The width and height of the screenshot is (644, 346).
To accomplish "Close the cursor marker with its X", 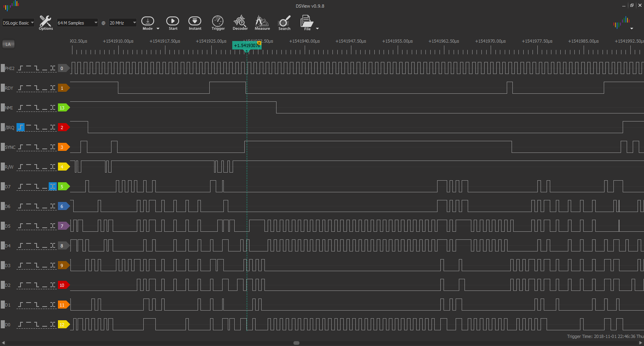I will 259,43.
